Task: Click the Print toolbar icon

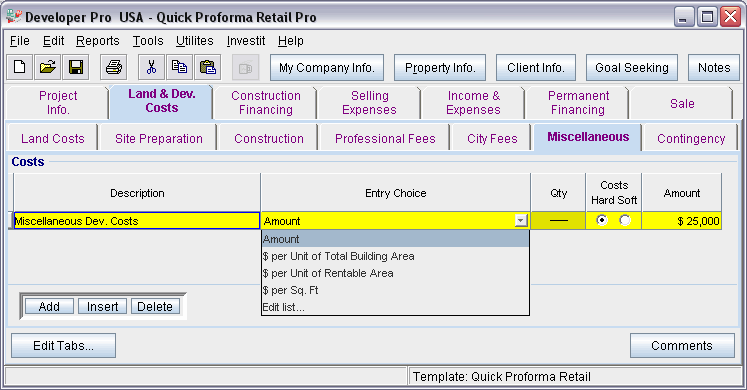Action: (113, 67)
